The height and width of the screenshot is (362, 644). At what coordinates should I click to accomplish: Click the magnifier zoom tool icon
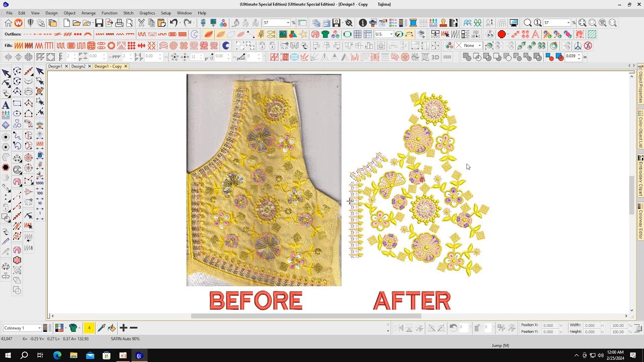[528, 23]
